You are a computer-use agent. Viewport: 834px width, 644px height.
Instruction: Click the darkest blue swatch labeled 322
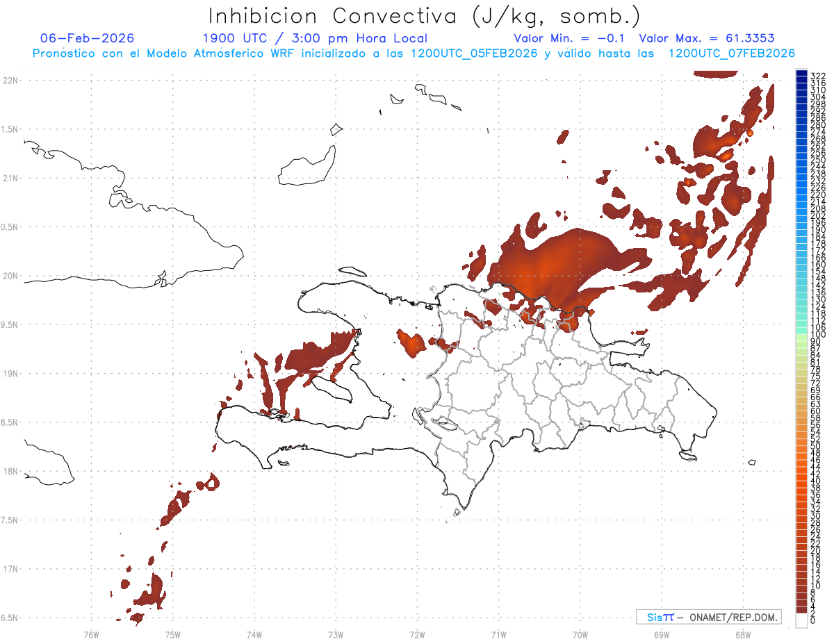pos(802,74)
